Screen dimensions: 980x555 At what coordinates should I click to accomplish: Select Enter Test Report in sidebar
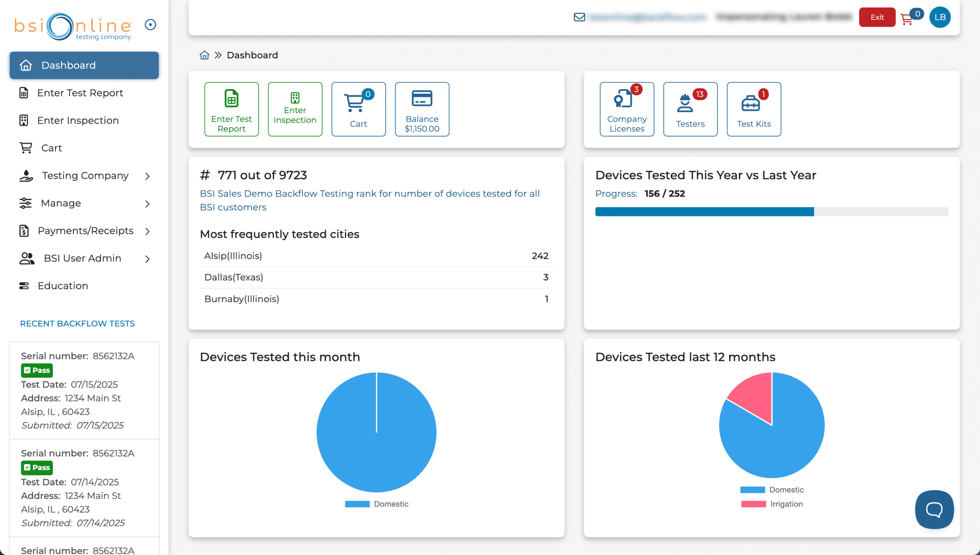80,93
